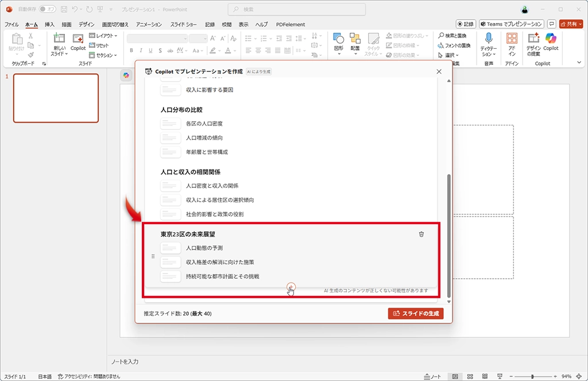Click フォントの置換 replace fonts

[x=454, y=45]
